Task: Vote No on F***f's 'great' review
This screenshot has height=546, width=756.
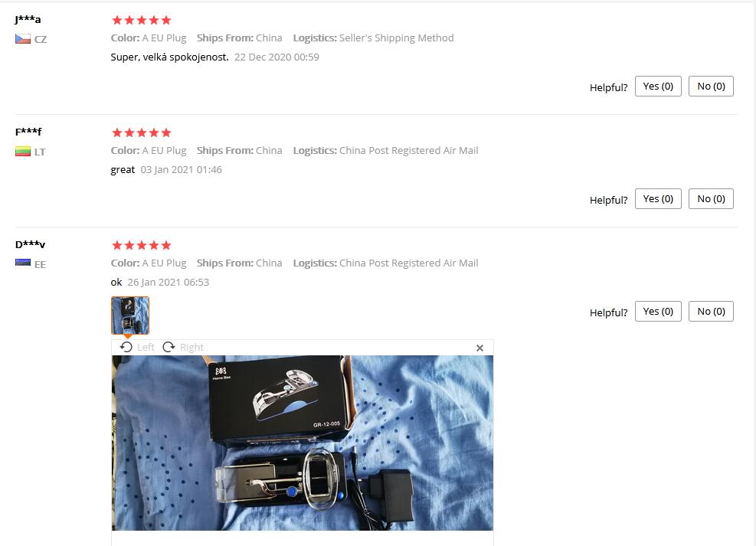Action: (x=711, y=198)
